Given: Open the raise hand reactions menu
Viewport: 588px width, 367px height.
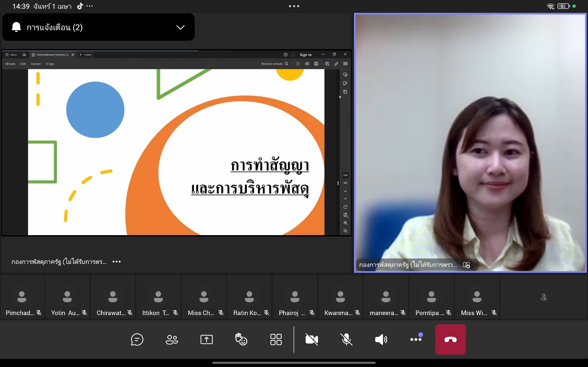Looking at the screenshot, I should point(241,339).
